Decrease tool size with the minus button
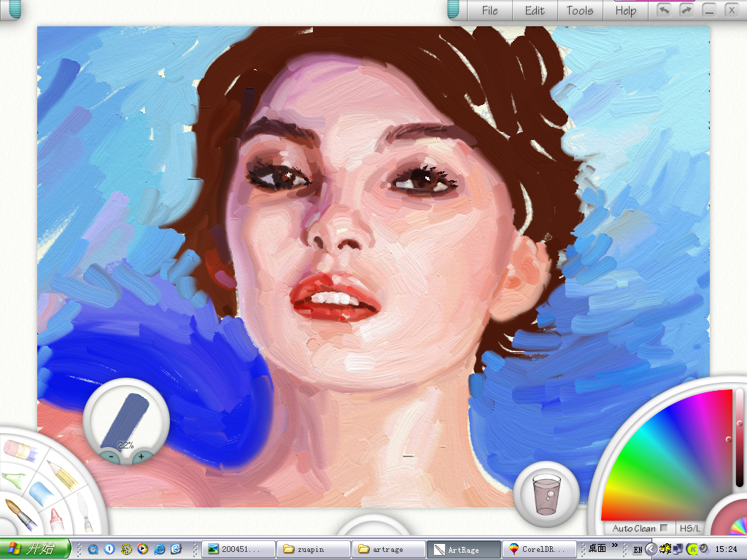747x560 pixels. [x=111, y=456]
